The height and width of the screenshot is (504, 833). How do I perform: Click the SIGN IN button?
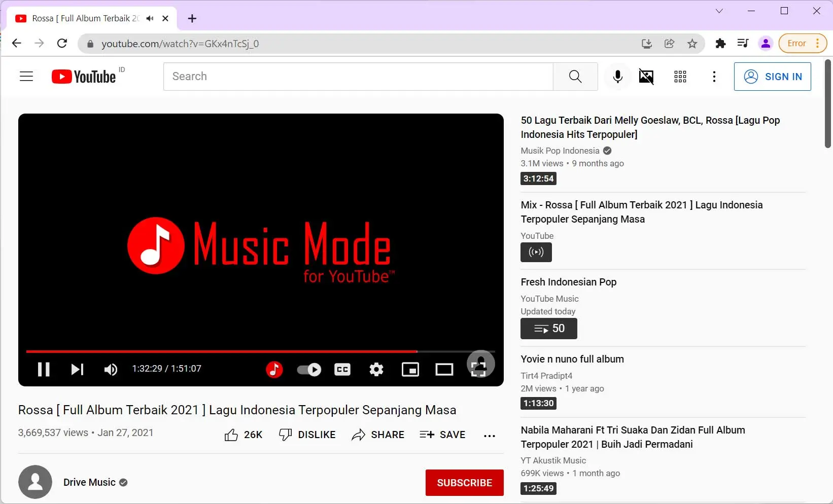point(772,77)
